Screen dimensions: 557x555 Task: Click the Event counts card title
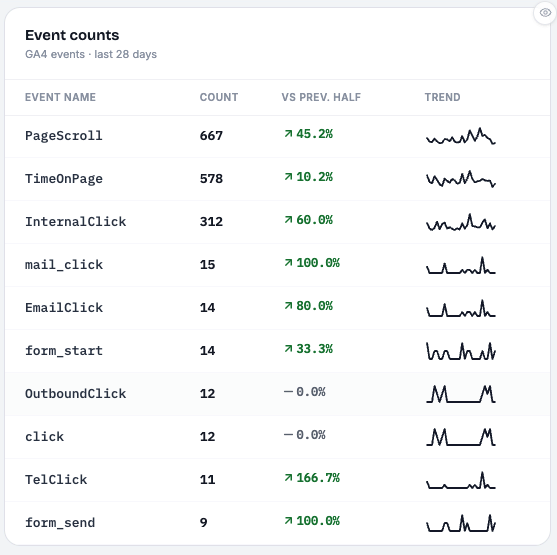tap(72, 35)
